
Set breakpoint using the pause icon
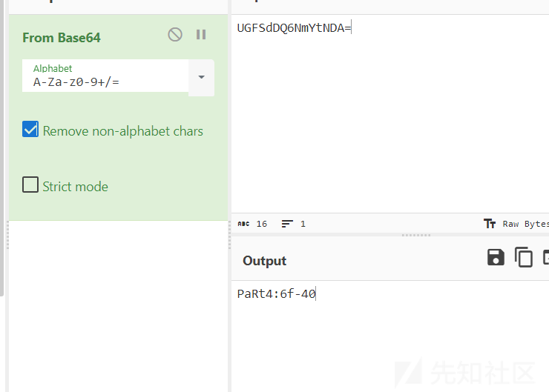click(x=201, y=35)
